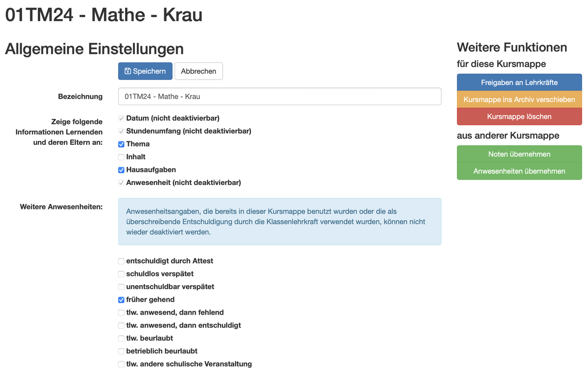The height and width of the screenshot is (371, 588).
Task: Click 'Kursmappe ins Archiv verschieben' button
Action: [x=519, y=100]
